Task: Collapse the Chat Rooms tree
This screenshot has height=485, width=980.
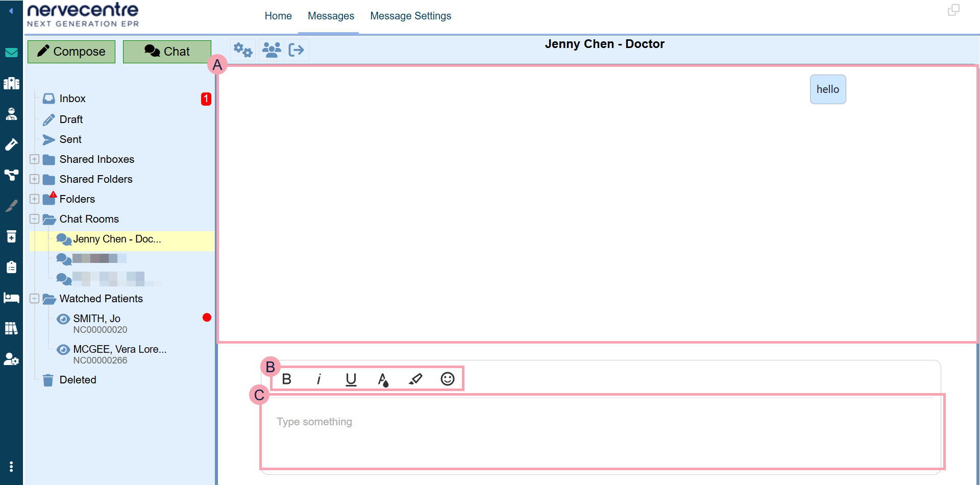Action: [x=34, y=219]
